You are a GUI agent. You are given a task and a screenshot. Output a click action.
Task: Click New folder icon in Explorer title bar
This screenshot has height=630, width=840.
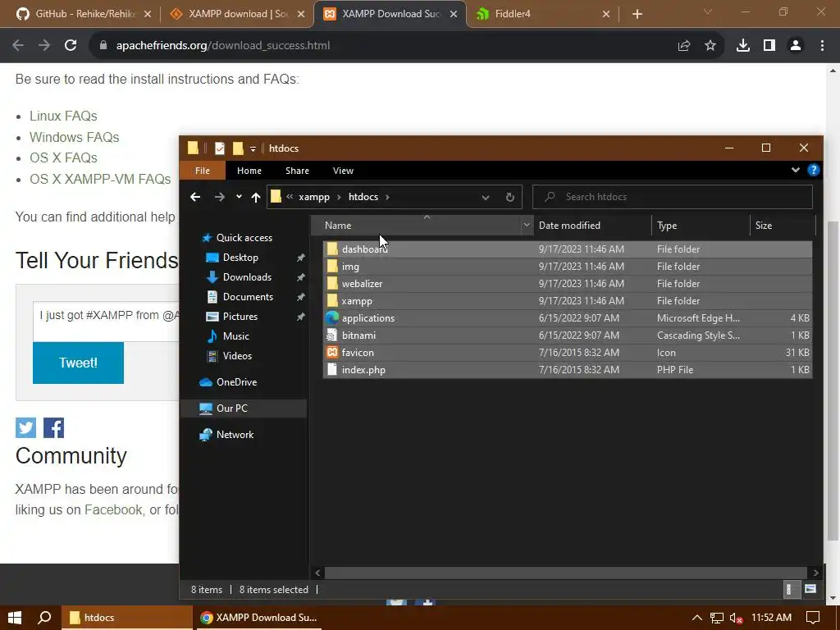238,148
